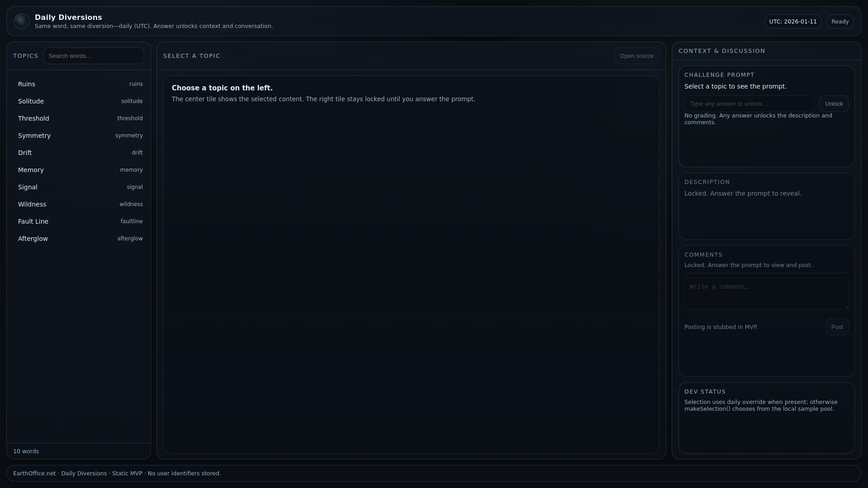
Task: Focus the Search words input field
Action: 94,56
